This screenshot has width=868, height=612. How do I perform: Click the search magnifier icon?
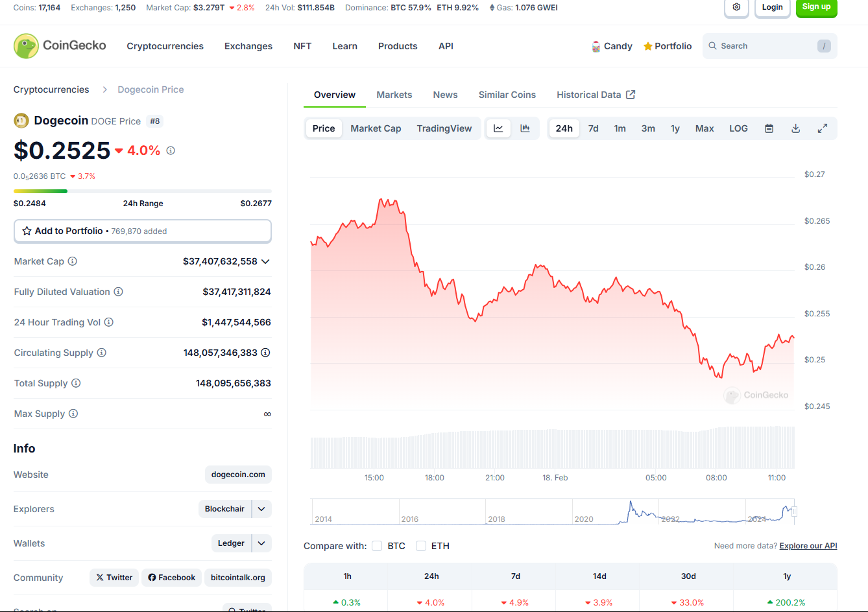[x=712, y=46]
